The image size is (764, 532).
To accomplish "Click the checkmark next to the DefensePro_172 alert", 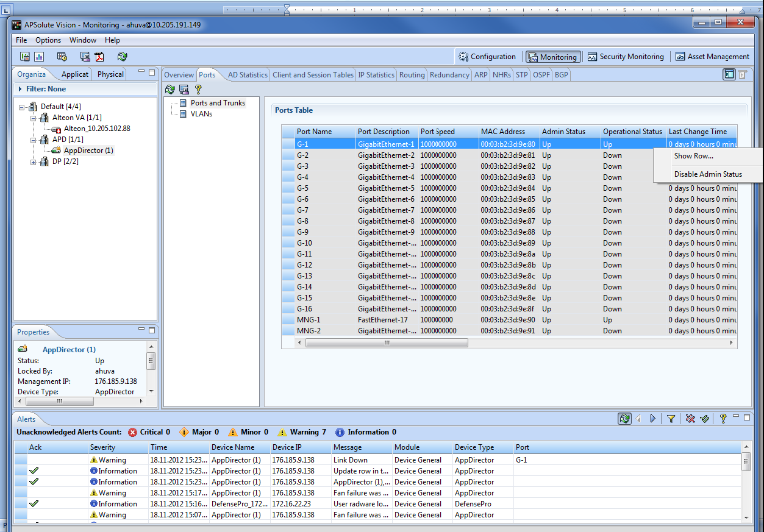I will 34,503.
